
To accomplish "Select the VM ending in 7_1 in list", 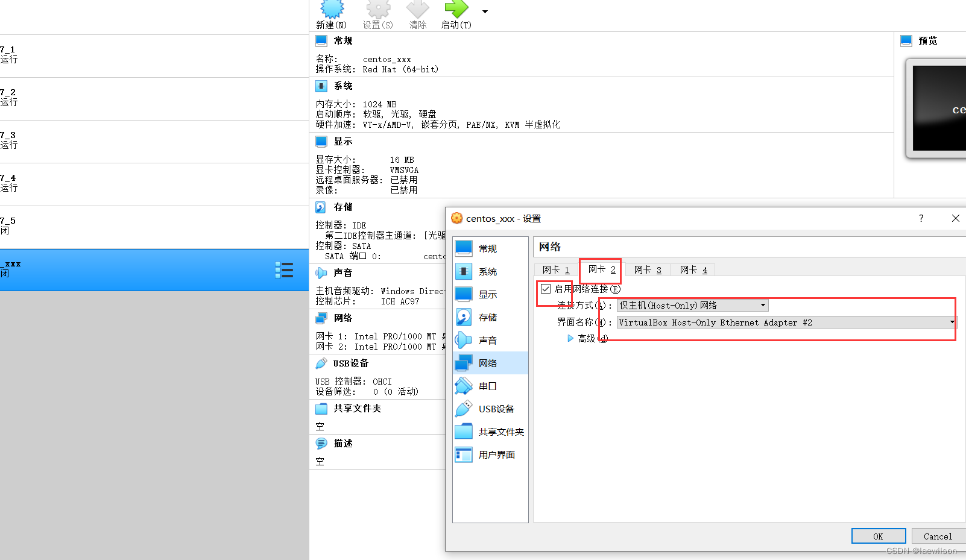I will pos(154,55).
